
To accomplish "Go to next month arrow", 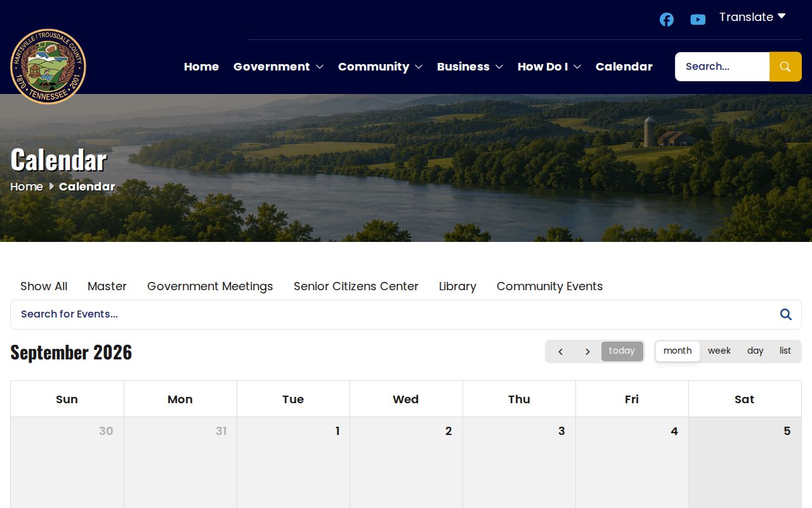I will [587, 351].
